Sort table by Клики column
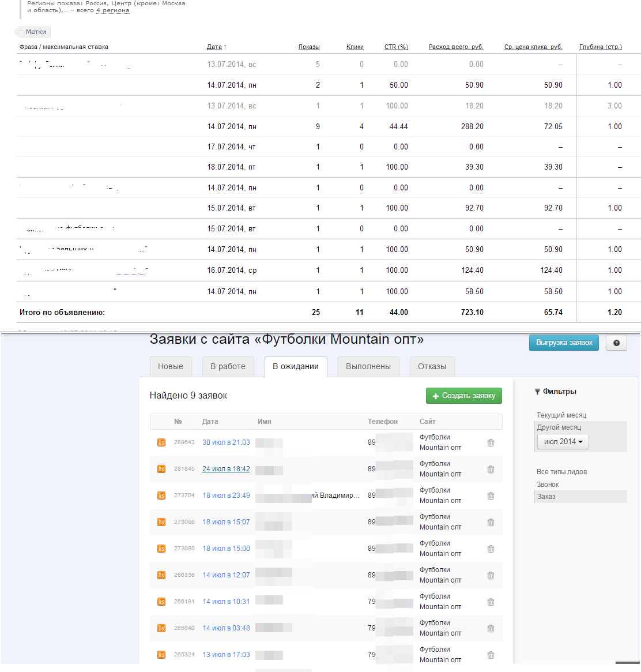This screenshot has height=672, width=641. click(x=355, y=47)
